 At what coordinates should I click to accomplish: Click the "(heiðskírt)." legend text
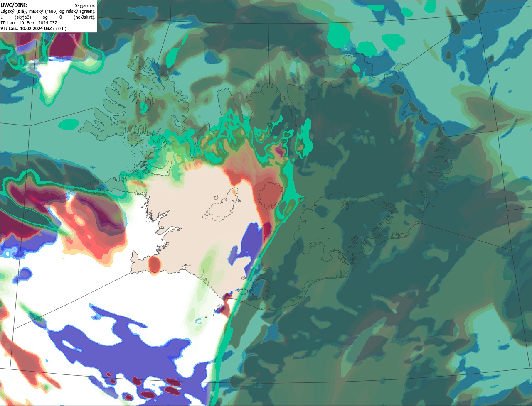(x=84, y=17)
